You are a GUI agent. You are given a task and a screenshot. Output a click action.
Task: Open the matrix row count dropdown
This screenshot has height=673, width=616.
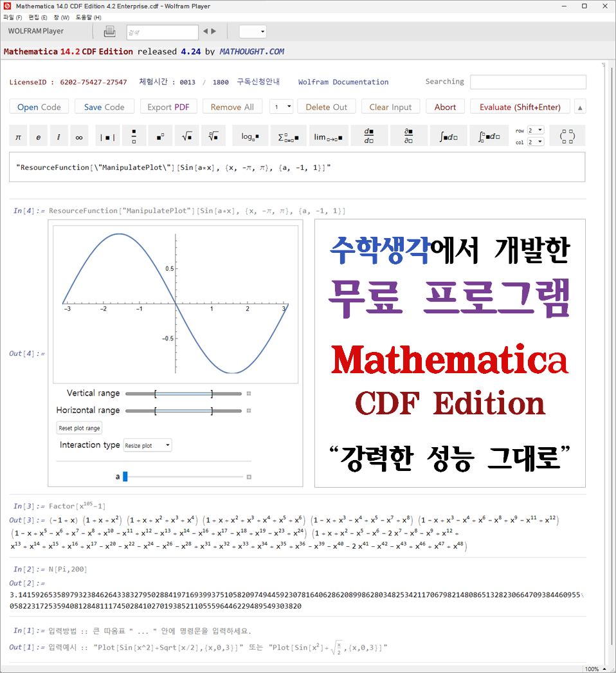[536, 130]
